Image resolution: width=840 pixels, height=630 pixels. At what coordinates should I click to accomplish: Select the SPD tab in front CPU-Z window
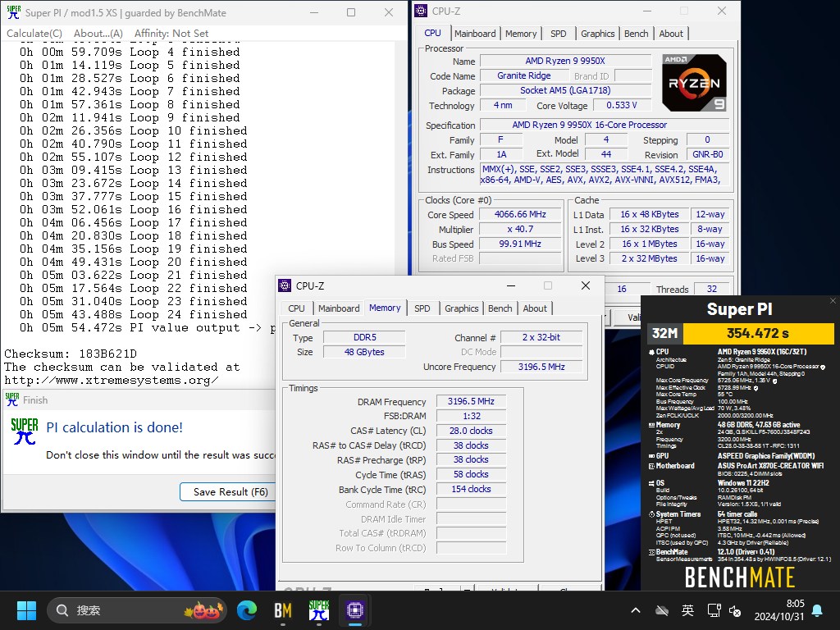coord(422,308)
